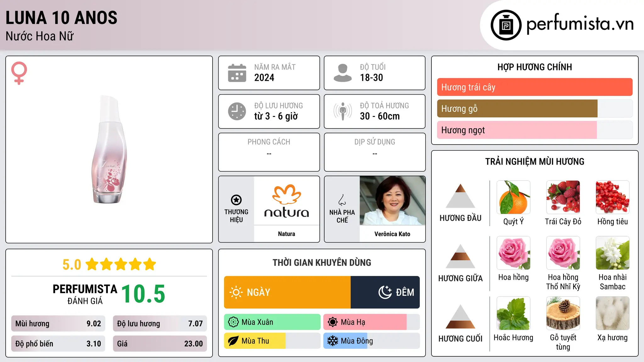Click the pink female gender symbol
The image size is (644, 362).
pos(19,73)
